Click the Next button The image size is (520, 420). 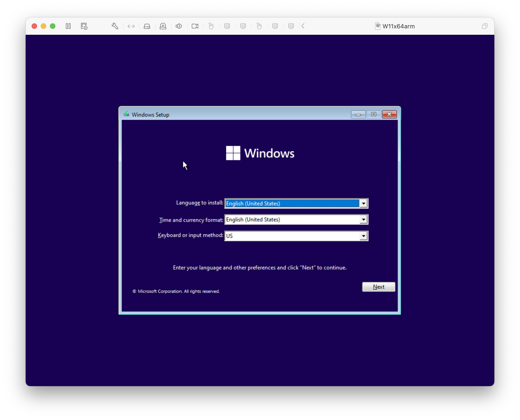(378, 287)
